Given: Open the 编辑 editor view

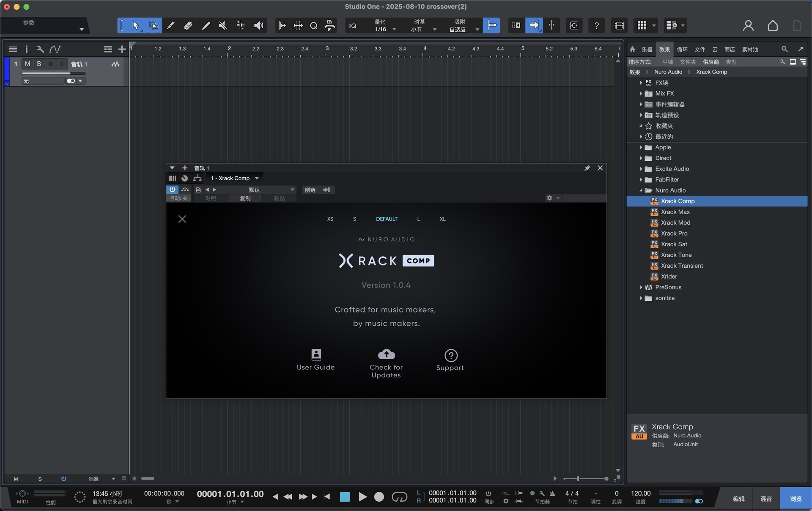Looking at the screenshot, I should (739, 499).
